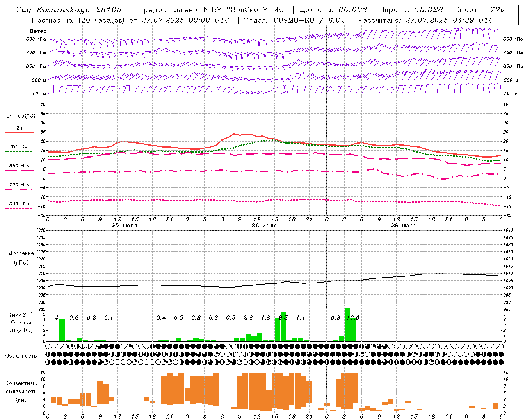The width and height of the screenshot is (525, 420).
Task: Click the 850 гПа temperature legend entry
Action: (x=19, y=166)
